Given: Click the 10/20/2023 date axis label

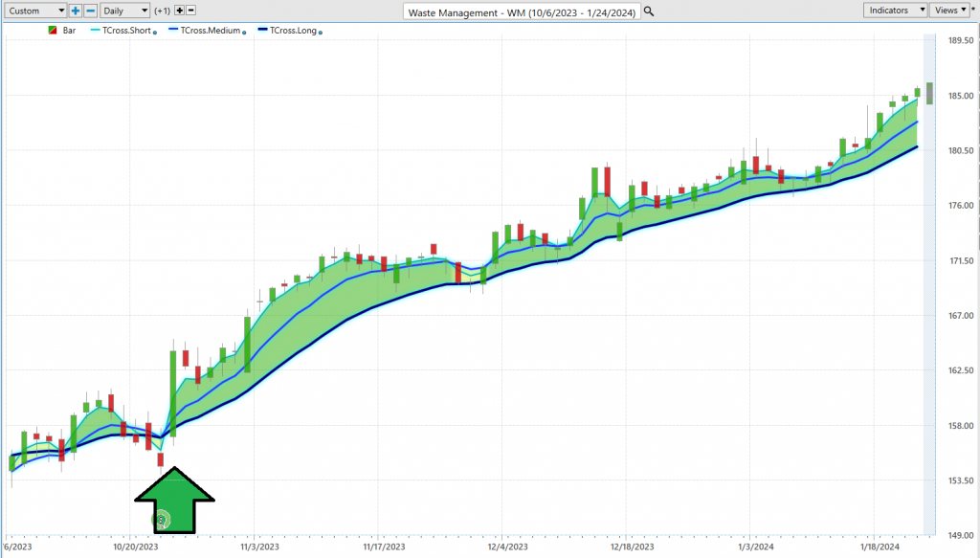Looking at the screenshot, I should click(x=136, y=547).
